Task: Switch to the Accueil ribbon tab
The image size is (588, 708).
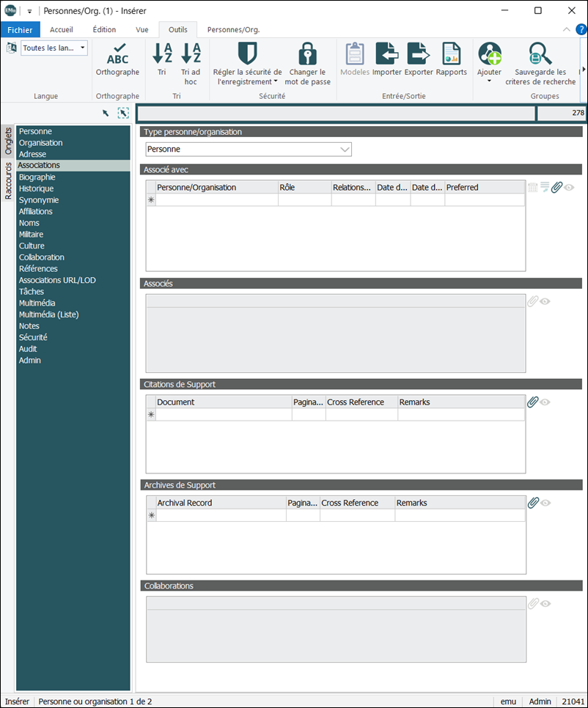Action: 62,30
